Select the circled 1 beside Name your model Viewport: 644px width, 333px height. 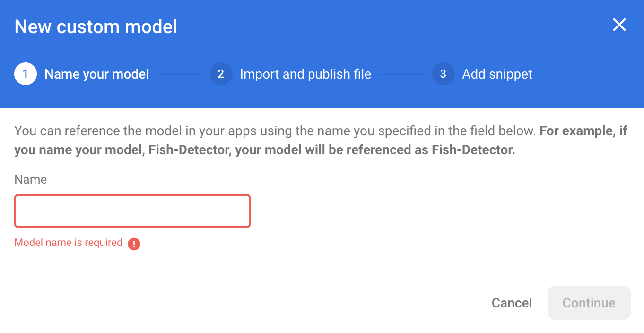pos(25,74)
